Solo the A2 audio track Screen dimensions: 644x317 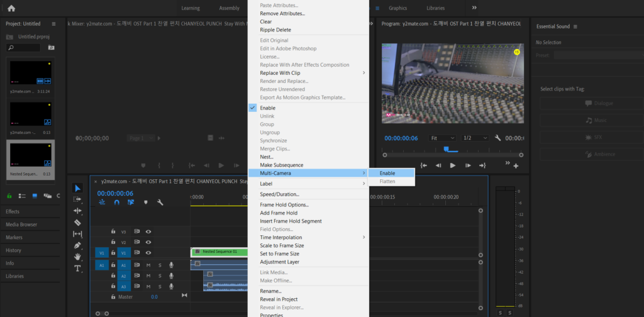(160, 276)
